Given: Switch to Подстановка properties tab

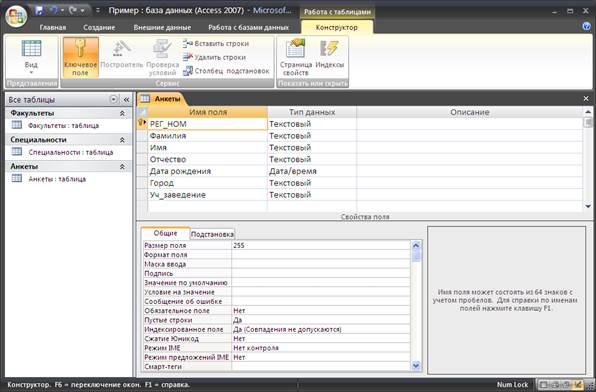Looking at the screenshot, I should click(212, 234).
